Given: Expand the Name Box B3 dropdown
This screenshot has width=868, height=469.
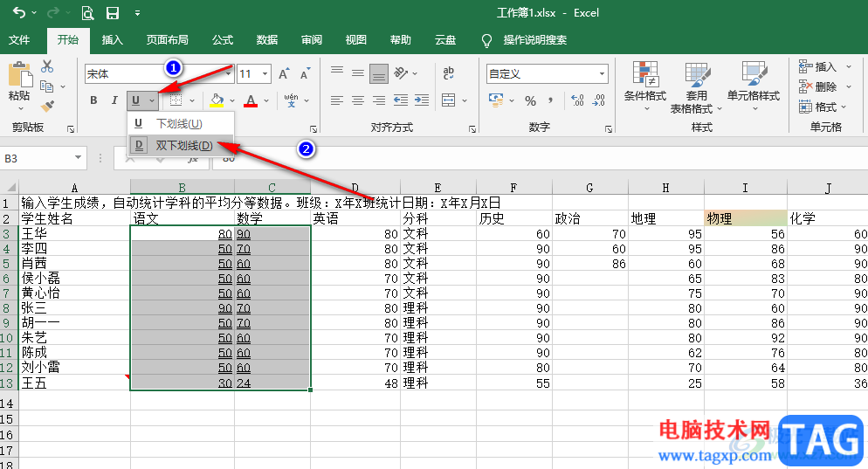Looking at the screenshot, I should pyautogui.click(x=78, y=158).
